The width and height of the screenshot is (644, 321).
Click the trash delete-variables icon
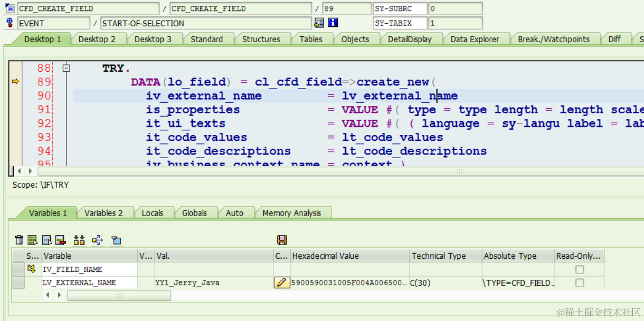click(x=19, y=240)
